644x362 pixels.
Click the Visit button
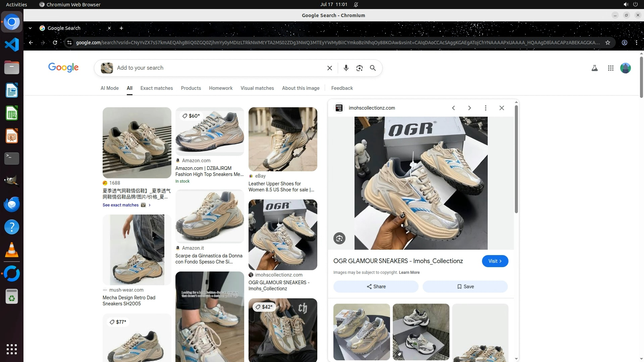495,261
